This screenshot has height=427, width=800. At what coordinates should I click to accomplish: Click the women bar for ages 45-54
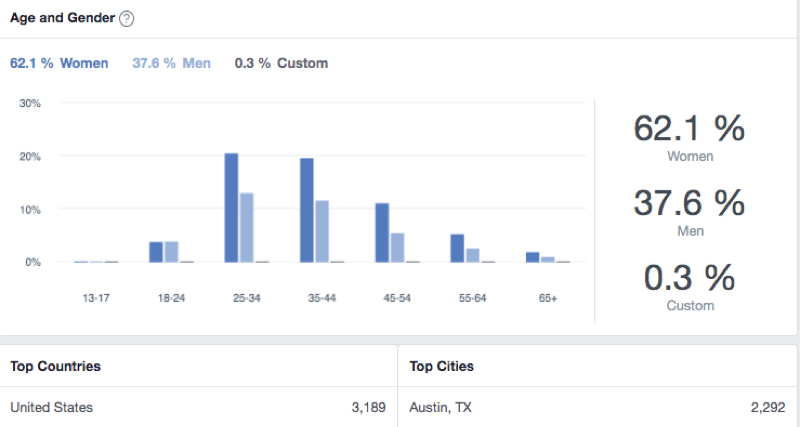click(382, 233)
